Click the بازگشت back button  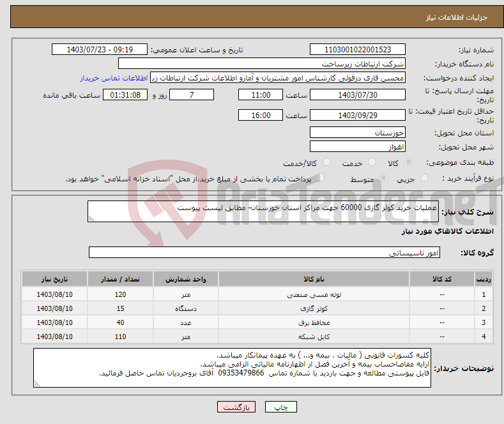tap(236, 407)
